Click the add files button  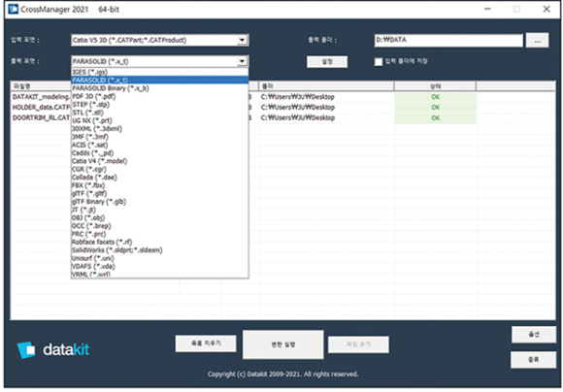(358, 344)
